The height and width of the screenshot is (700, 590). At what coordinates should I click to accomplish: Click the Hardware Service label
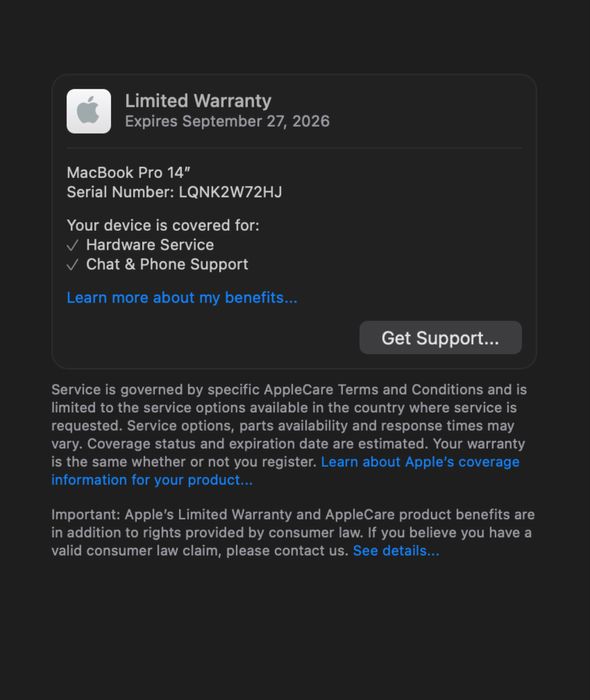[150, 245]
